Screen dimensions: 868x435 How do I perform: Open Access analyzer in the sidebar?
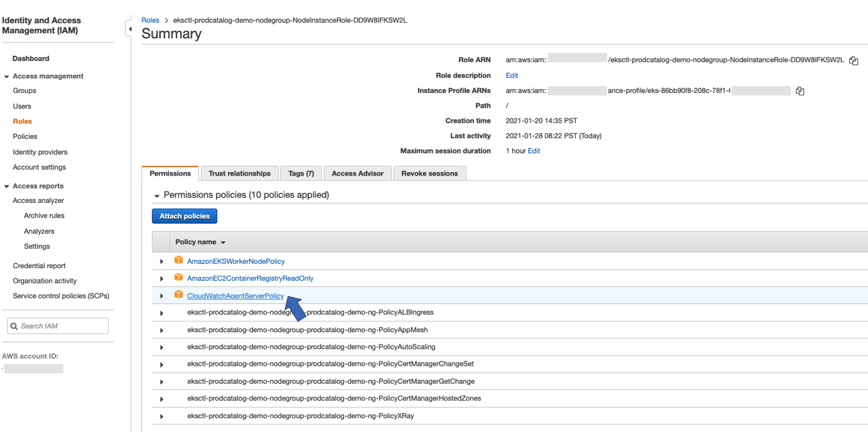tap(38, 201)
